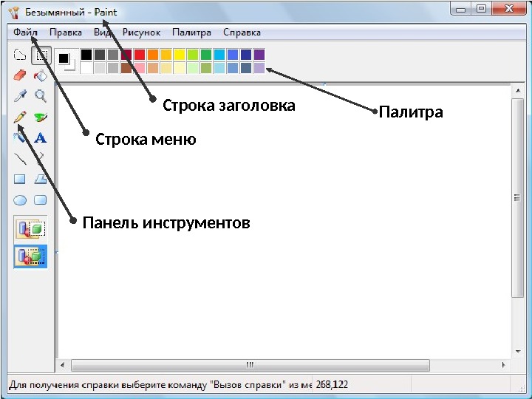Select the bright yellow swatch
Viewport: 532px width, 399px height.
click(180, 55)
